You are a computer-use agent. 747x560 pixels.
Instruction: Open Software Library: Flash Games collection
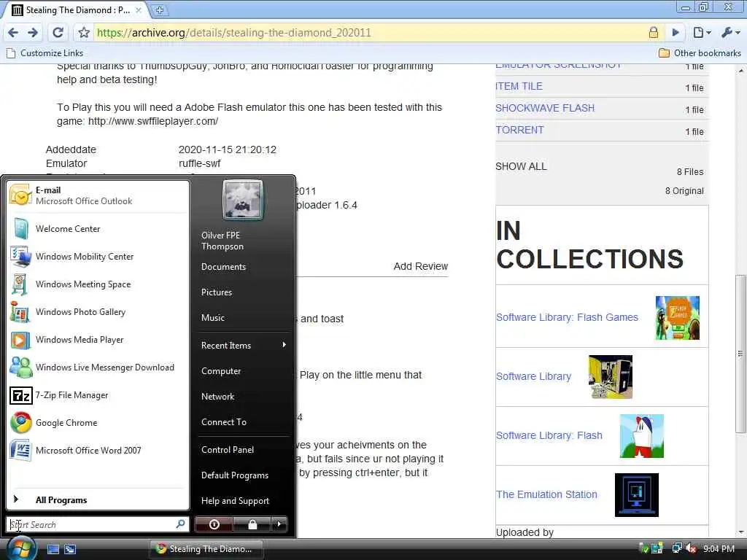pos(567,317)
